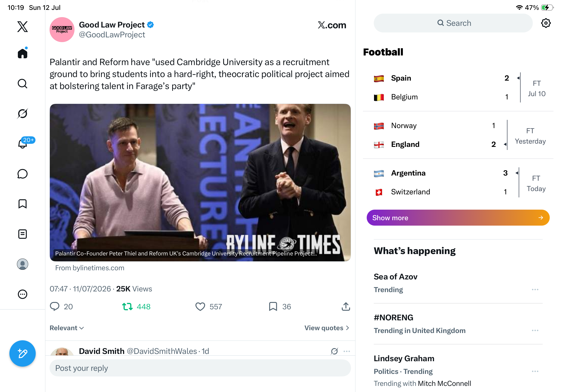
Task: Open options menu for Sea of Azov trend
Action: pyautogui.click(x=535, y=290)
